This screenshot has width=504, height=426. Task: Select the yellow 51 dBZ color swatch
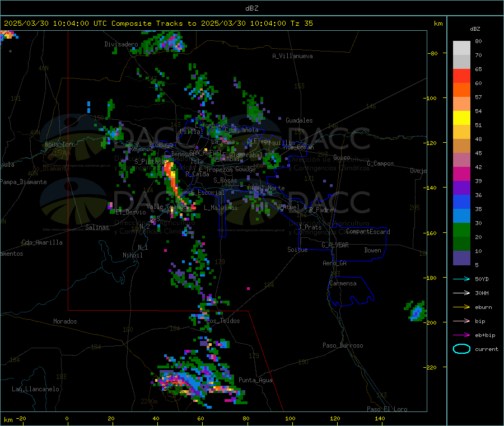[x=461, y=118]
